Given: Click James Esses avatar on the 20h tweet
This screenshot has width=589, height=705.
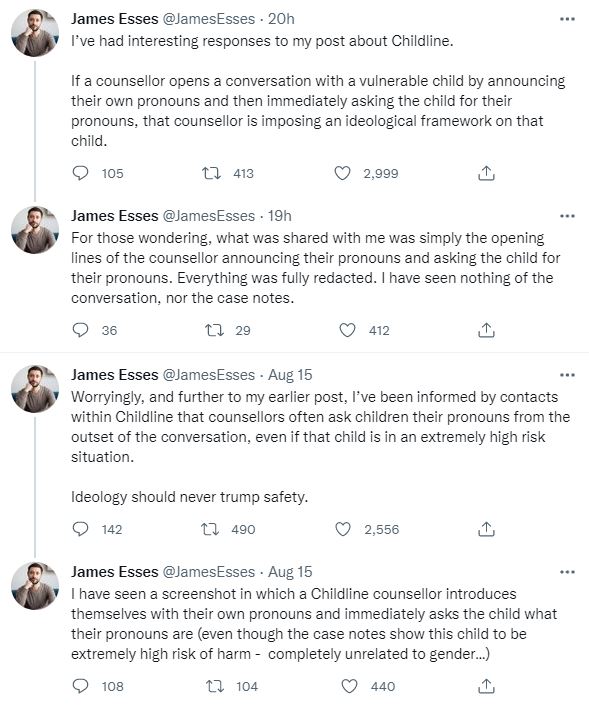Looking at the screenshot, I should click(x=35, y=33).
